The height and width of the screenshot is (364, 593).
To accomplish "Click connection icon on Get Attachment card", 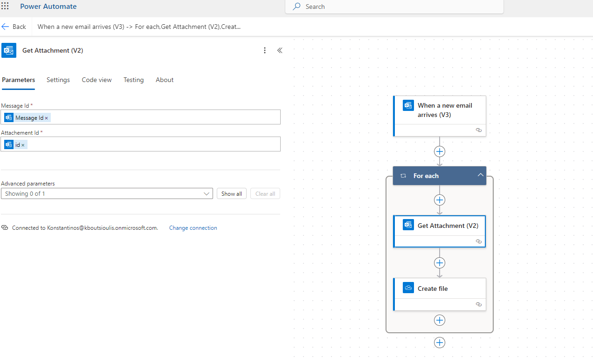I will coord(478,241).
